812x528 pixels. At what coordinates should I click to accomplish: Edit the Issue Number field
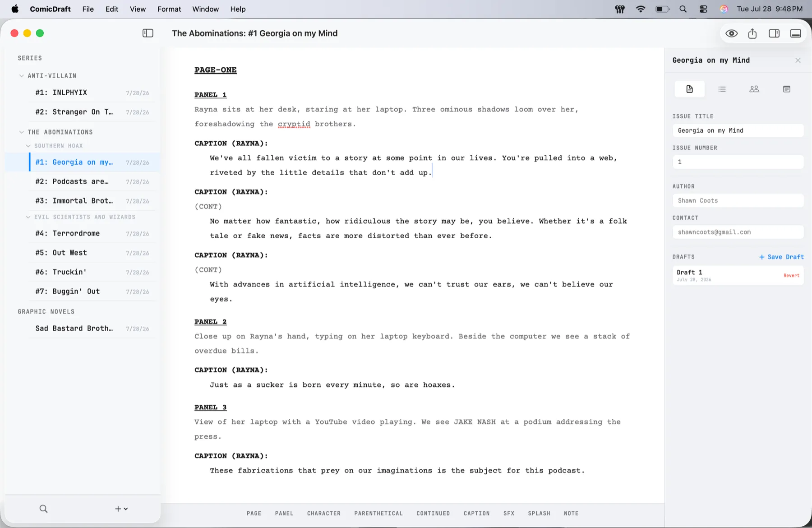click(738, 162)
